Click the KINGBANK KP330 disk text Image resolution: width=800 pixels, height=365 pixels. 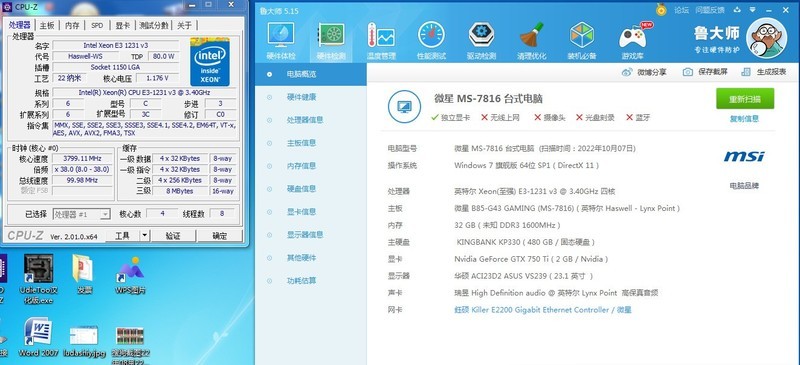pos(526,242)
